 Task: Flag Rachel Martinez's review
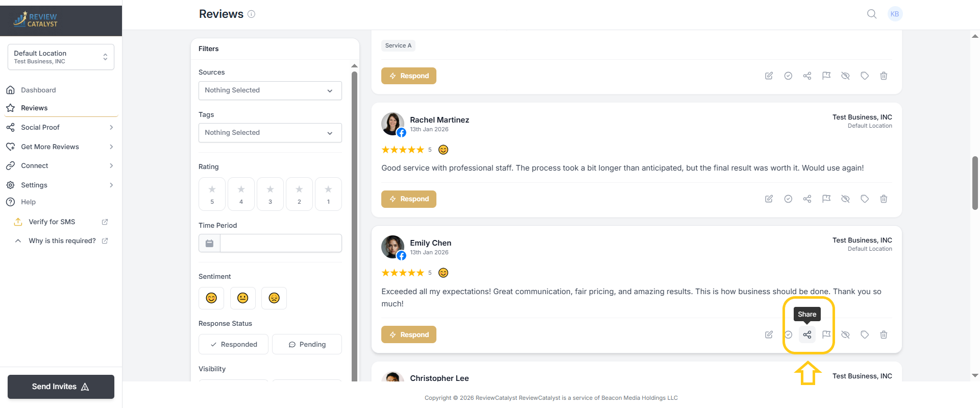[826, 199]
